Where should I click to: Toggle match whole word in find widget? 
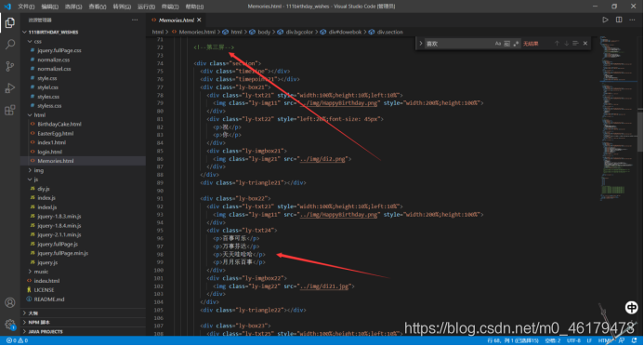(506, 44)
